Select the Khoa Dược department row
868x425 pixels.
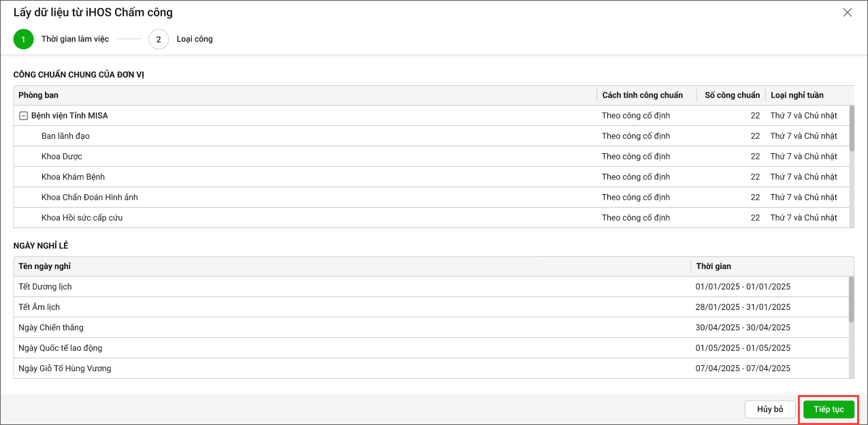pos(61,157)
